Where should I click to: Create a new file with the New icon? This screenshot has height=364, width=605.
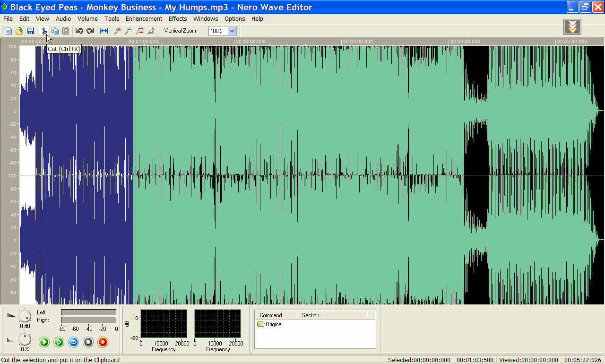(x=9, y=31)
